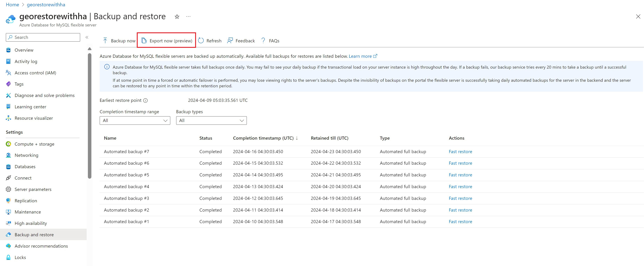This screenshot has width=644, height=266.
Task: Click the Earliest restore point info icon
Action: pyautogui.click(x=145, y=100)
